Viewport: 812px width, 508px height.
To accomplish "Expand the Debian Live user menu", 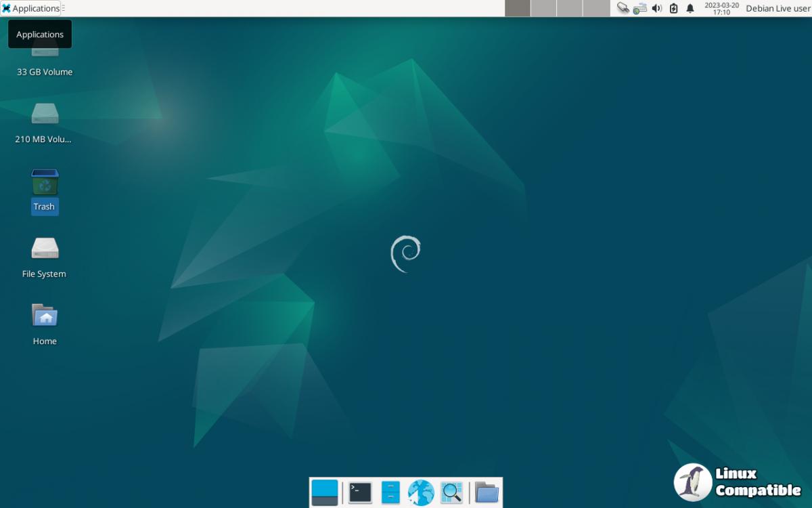I will (777, 8).
